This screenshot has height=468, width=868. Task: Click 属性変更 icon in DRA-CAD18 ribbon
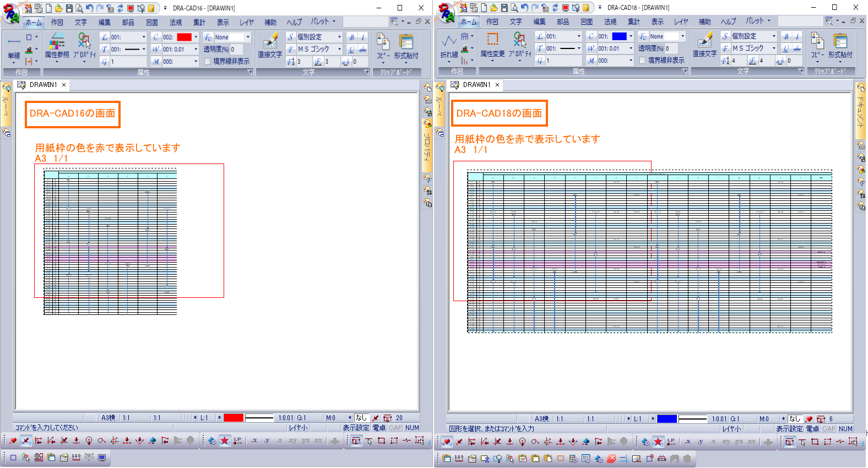[492, 46]
